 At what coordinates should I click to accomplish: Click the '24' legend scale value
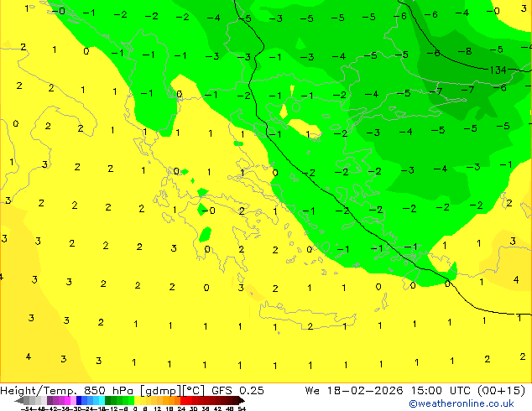[x=181, y=408]
